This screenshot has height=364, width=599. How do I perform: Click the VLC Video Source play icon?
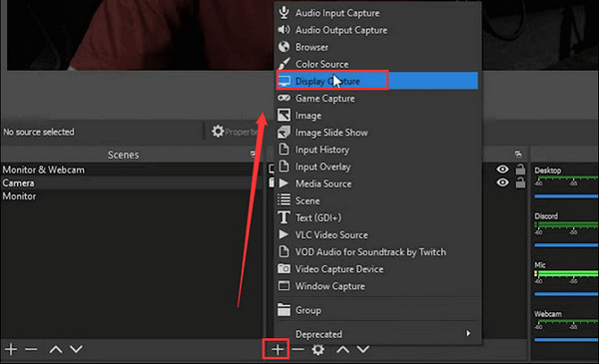(x=284, y=234)
